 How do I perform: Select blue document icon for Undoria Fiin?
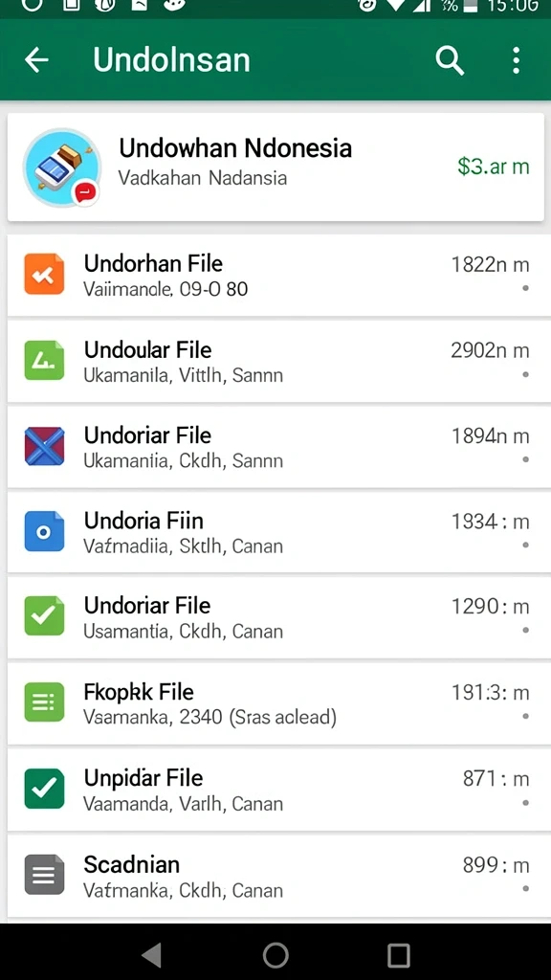pos(44,531)
